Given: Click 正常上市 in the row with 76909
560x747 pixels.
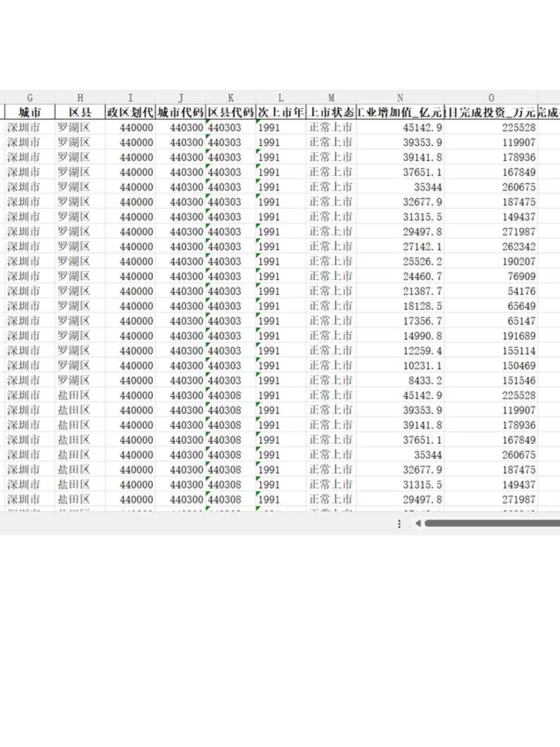Looking at the screenshot, I should coord(331,276).
